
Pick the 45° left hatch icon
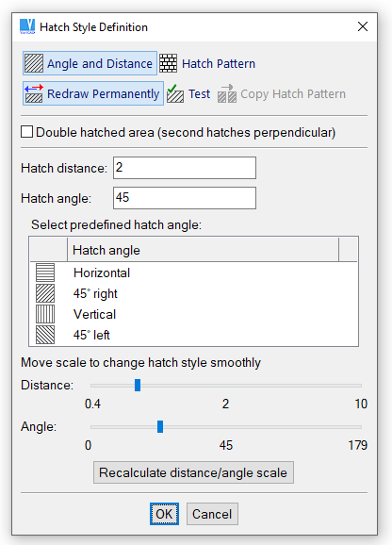click(x=45, y=335)
